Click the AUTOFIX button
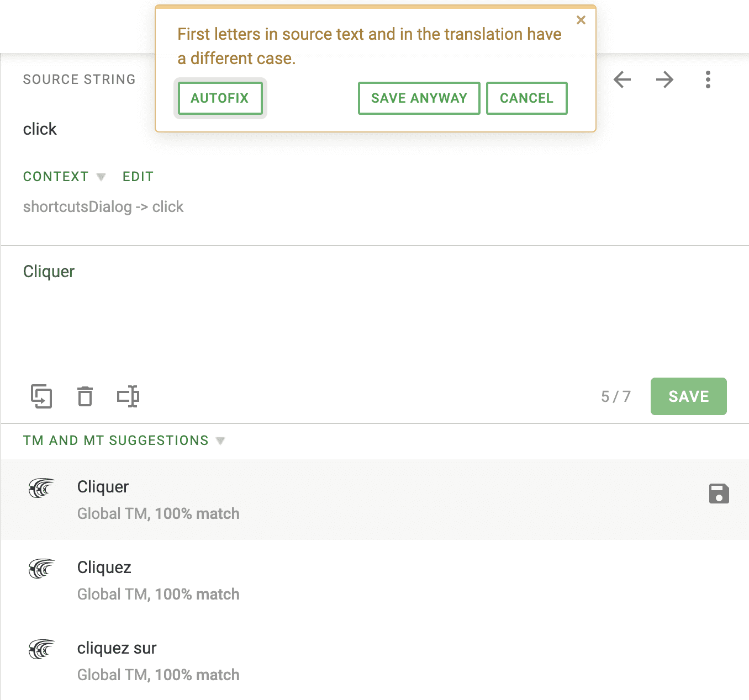This screenshot has height=700, width=749. point(220,98)
